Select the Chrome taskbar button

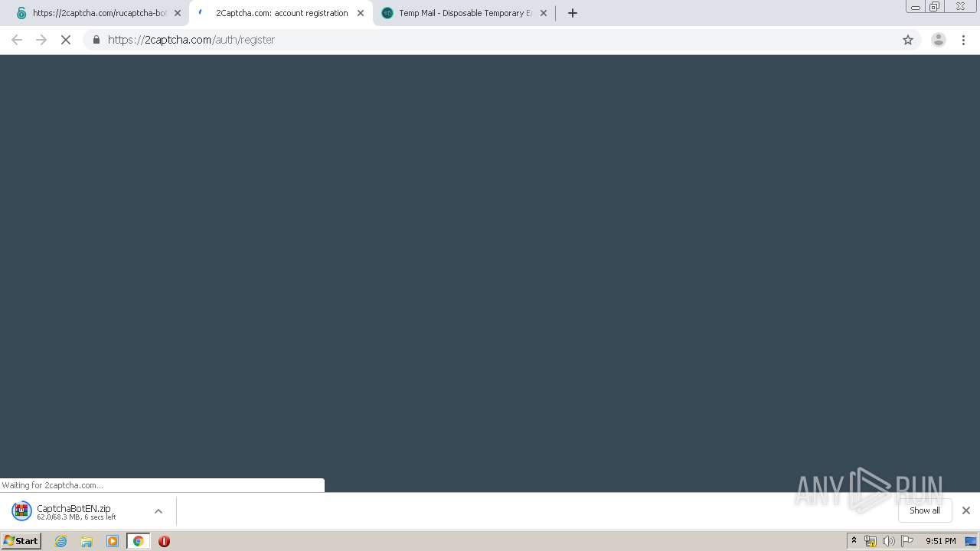pos(138,541)
